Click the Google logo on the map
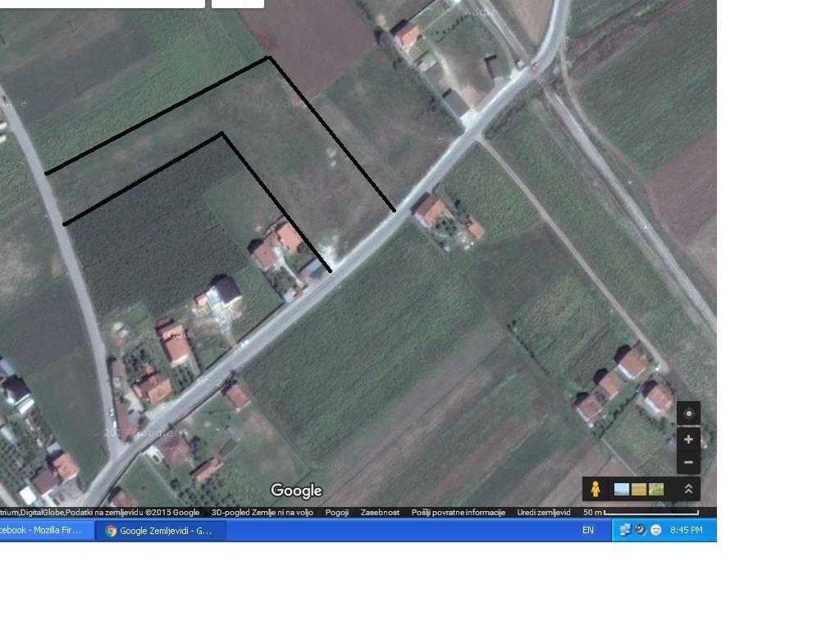Screen dimensions: 840x630 coord(296,491)
